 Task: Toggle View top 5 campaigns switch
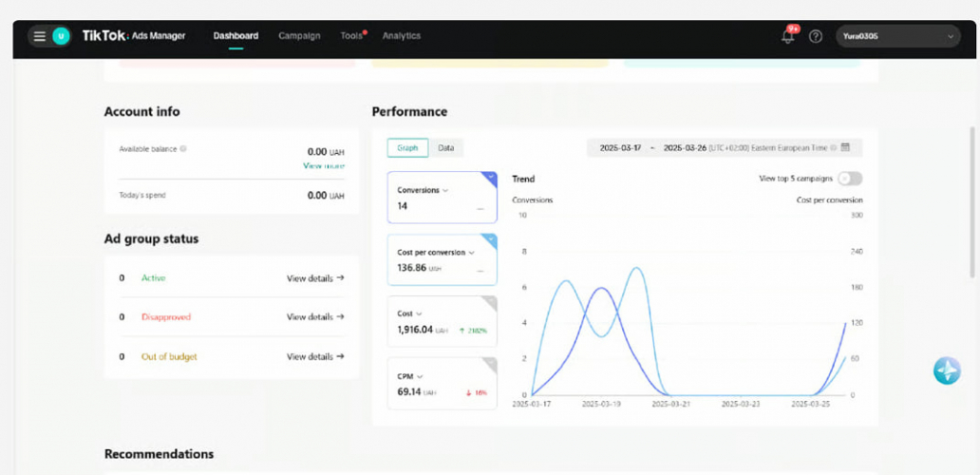pos(850,179)
